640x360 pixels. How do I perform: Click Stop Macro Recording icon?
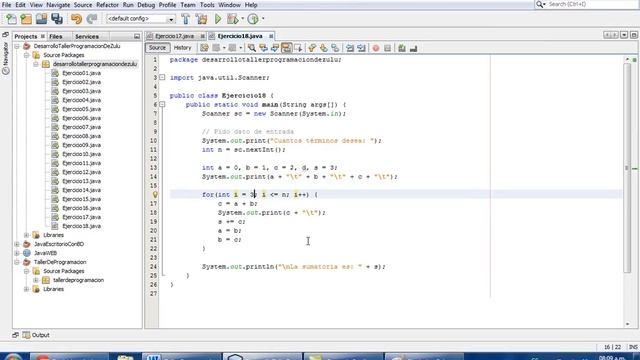point(387,48)
